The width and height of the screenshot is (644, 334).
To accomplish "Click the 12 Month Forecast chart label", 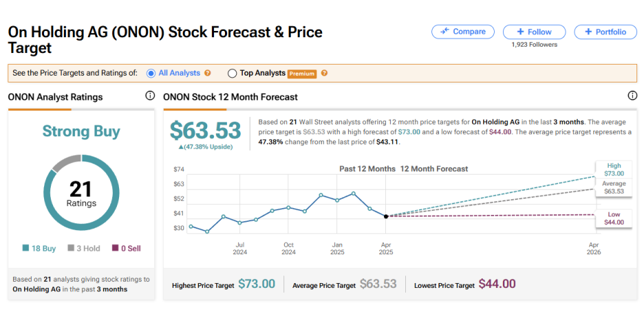I will [x=434, y=168].
